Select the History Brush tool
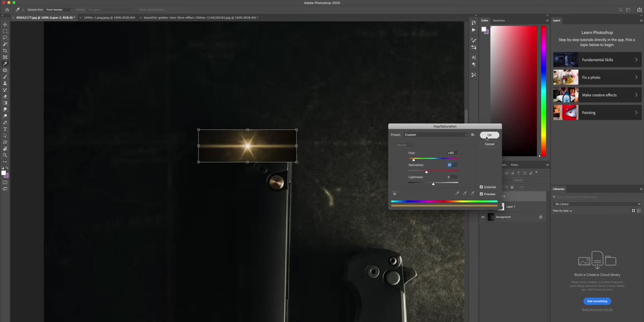 (5, 90)
